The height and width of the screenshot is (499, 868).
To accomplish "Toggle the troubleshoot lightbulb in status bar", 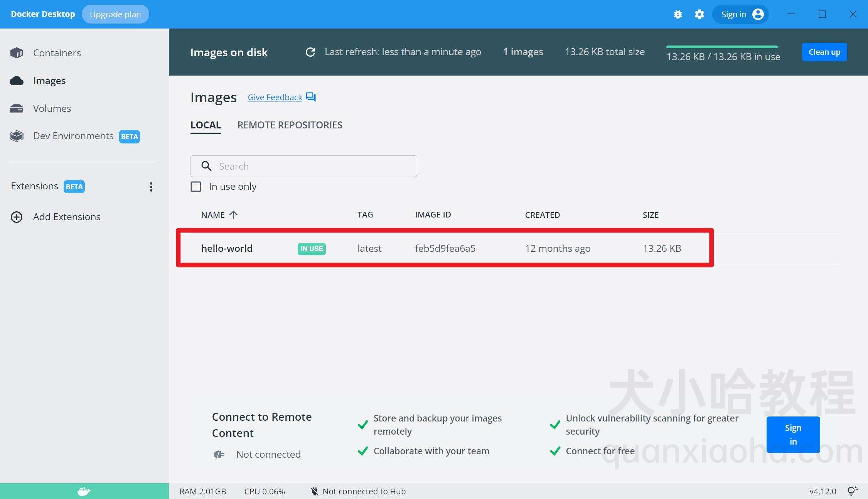I will coord(851,491).
